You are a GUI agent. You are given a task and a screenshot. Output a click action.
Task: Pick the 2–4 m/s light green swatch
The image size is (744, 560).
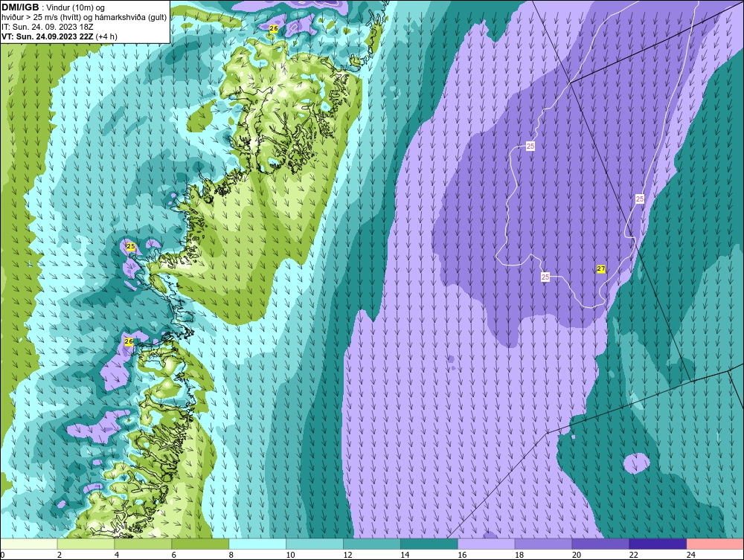(86, 544)
